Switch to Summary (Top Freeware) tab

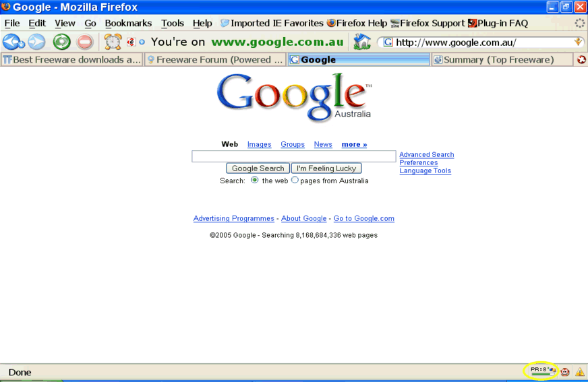tap(502, 59)
